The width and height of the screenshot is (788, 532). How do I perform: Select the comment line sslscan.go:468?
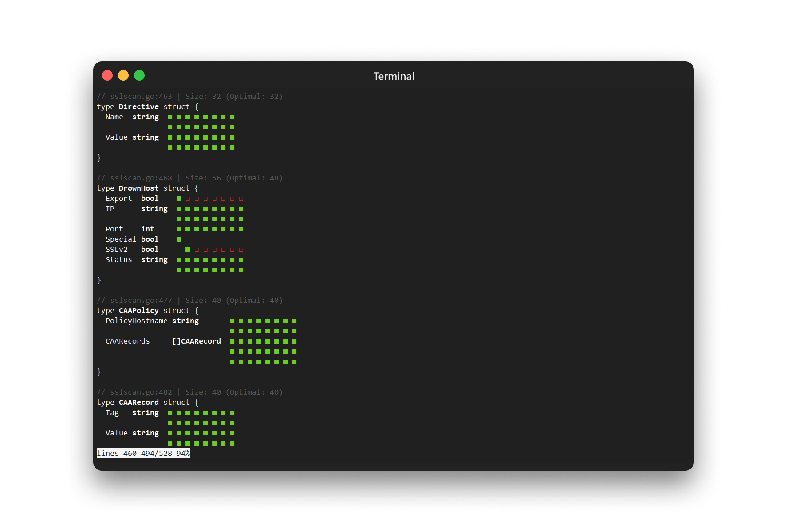tap(189, 178)
